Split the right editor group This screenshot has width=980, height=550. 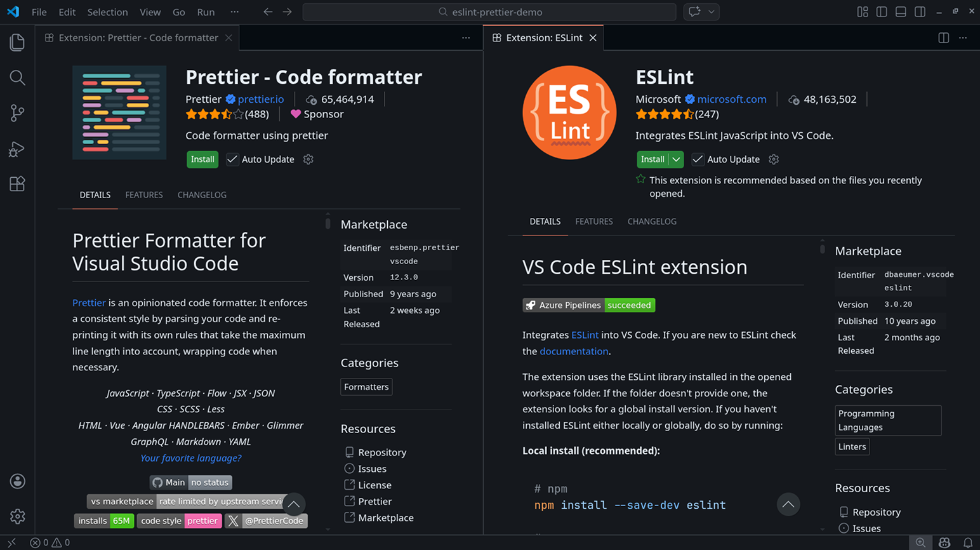(943, 38)
